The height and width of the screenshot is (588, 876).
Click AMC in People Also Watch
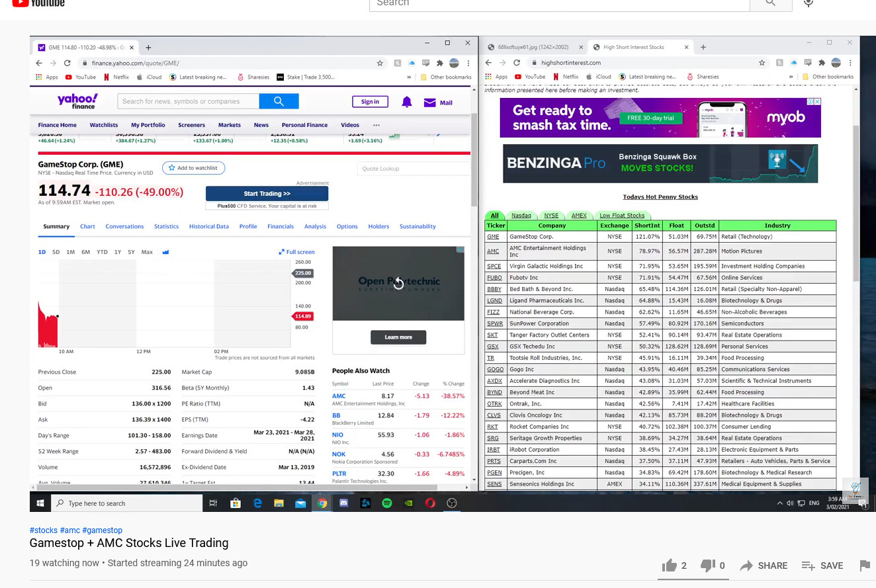[339, 396]
